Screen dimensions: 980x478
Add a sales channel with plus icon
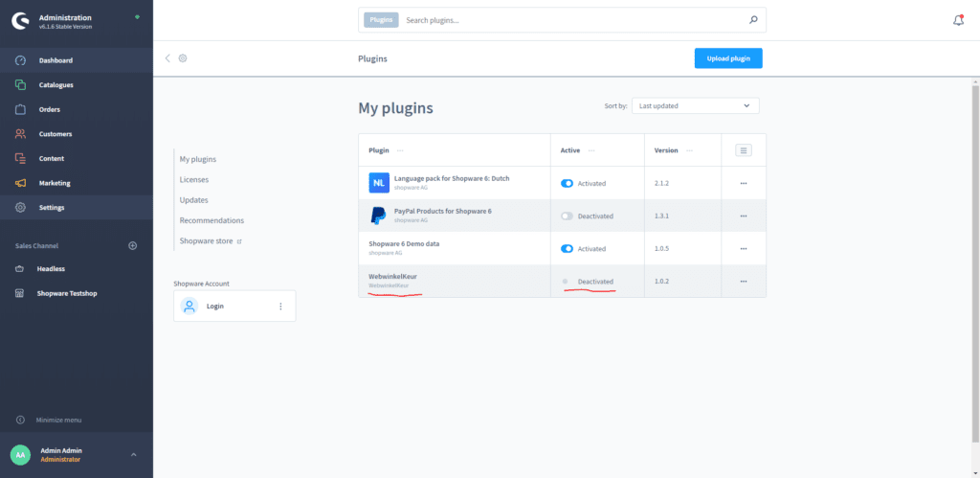pos(133,245)
